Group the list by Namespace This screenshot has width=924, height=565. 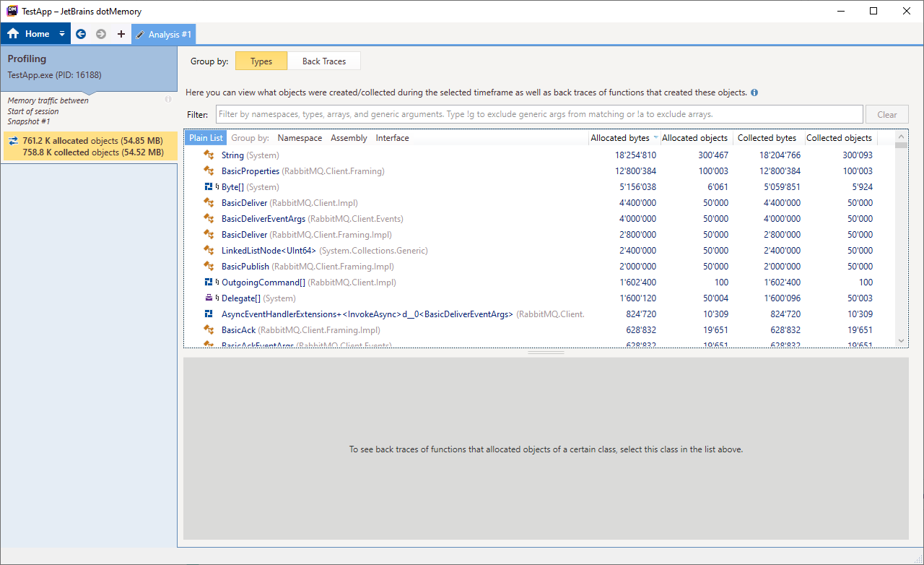(300, 138)
